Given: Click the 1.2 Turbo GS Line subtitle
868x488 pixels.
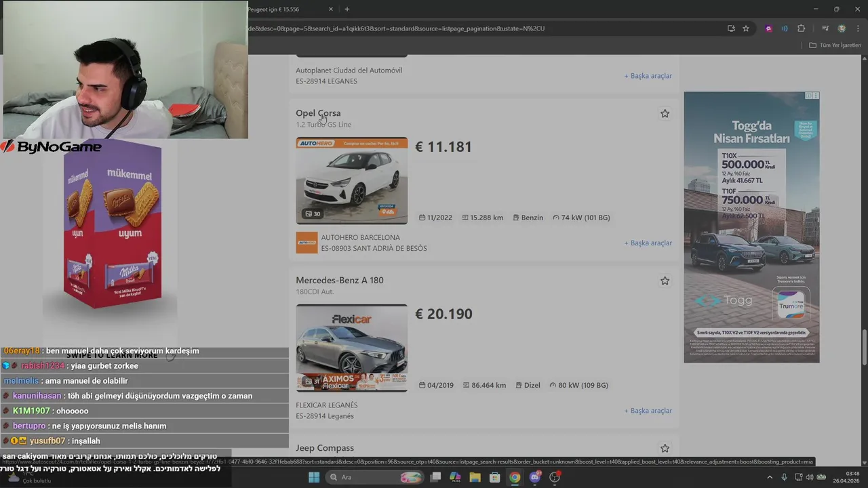Looking at the screenshot, I should (323, 125).
